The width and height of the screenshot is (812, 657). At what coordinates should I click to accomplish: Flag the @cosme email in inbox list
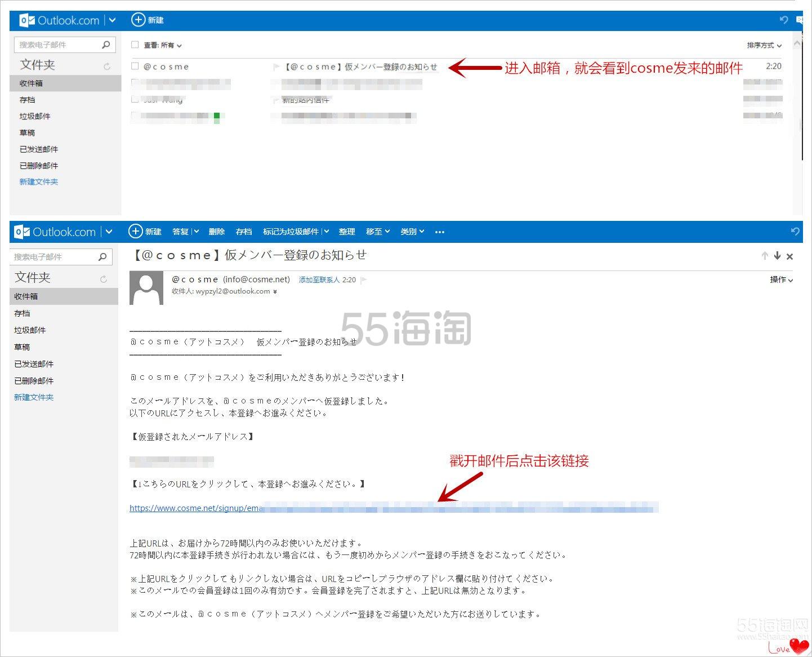tap(276, 66)
